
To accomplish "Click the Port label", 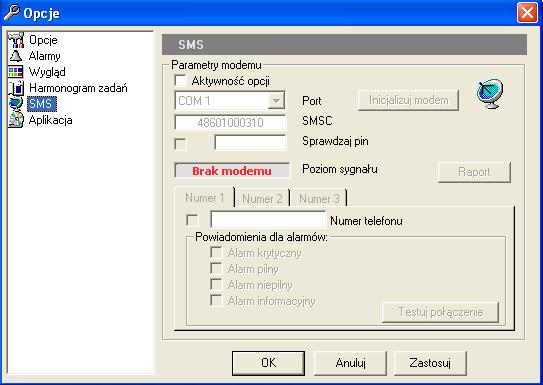I will 312,101.
